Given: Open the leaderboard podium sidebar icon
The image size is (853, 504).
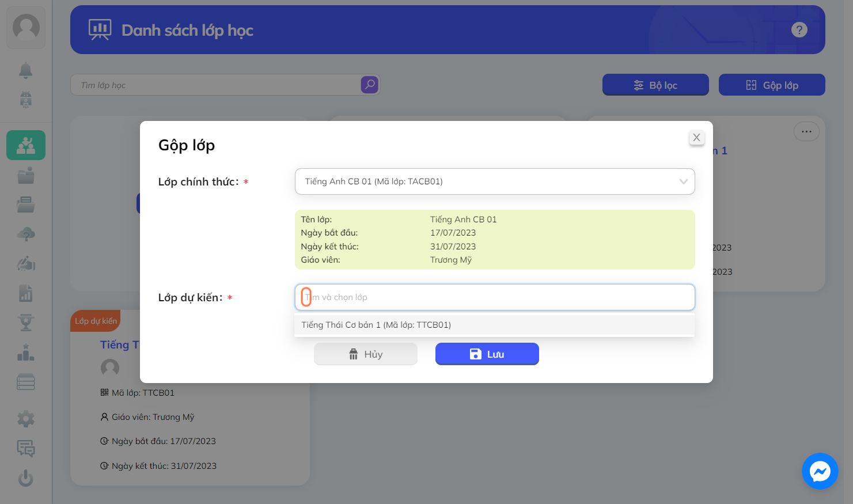Looking at the screenshot, I should click(x=26, y=352).
